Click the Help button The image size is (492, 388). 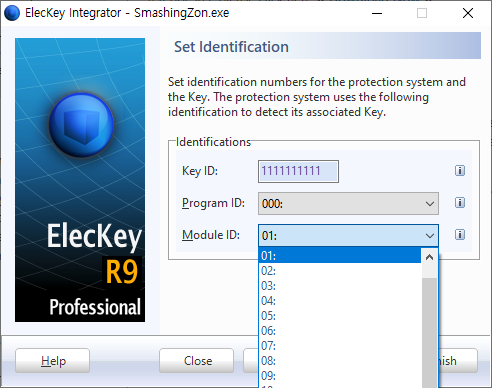click(52, 361)
